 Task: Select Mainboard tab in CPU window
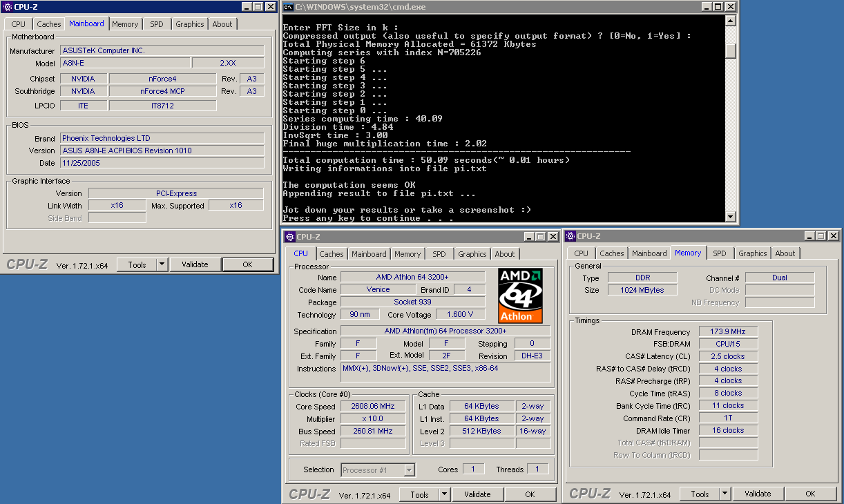coord(369,254)
